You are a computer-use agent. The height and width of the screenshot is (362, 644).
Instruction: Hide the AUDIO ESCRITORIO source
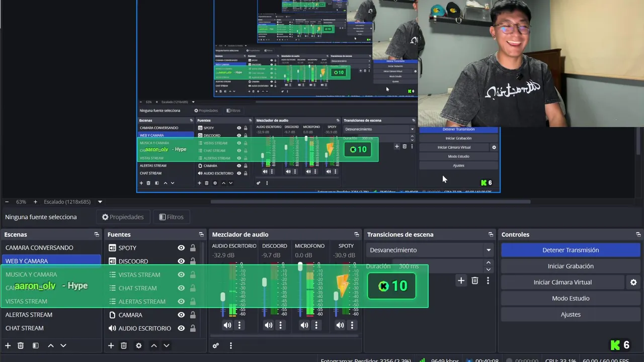point(181,328)
